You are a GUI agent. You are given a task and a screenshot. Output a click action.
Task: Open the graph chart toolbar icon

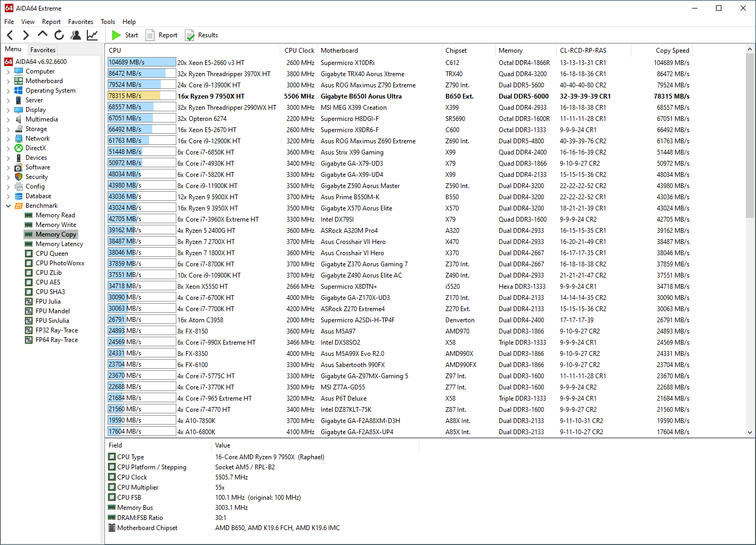pyautogui.click(x=92, y=35)
